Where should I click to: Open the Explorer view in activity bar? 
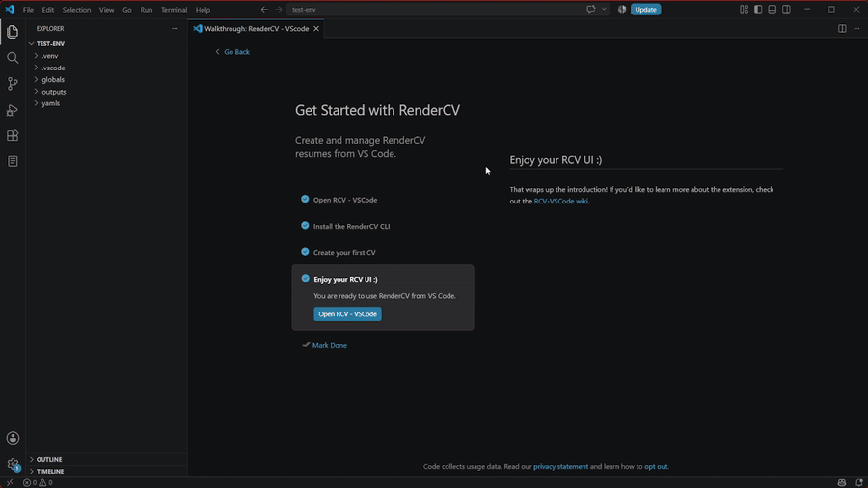tap(13, 32)
